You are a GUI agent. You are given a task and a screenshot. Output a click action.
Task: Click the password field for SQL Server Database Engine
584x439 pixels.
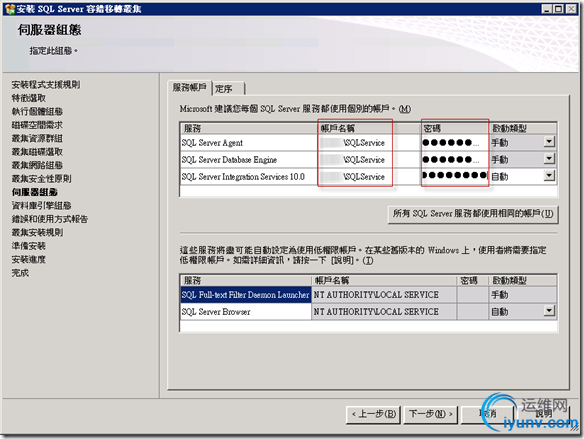point(454,160)
